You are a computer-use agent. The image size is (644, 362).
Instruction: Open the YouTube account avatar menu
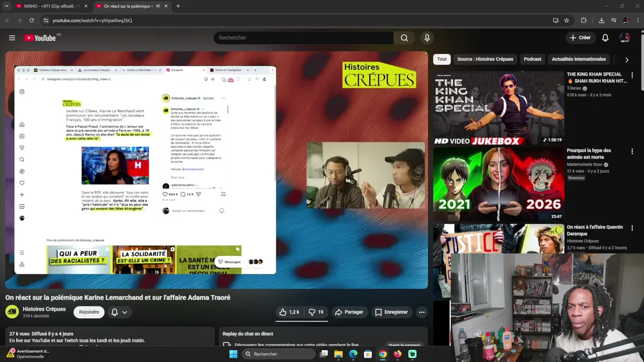625,38
